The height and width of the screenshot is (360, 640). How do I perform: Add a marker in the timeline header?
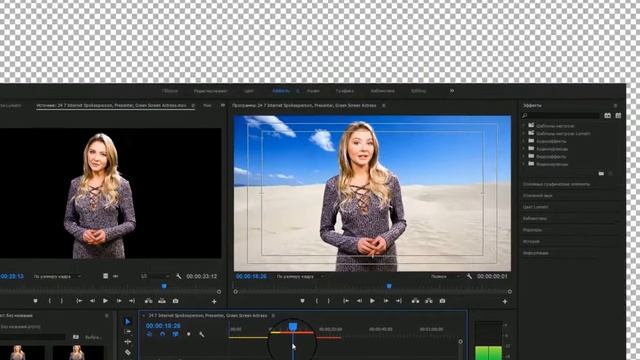pyautogui.click(x=189, y=334)
